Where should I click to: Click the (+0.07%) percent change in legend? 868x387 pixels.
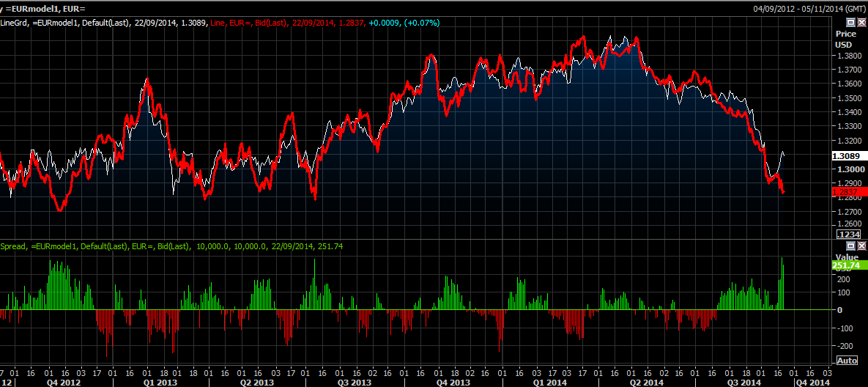point(421,23)
